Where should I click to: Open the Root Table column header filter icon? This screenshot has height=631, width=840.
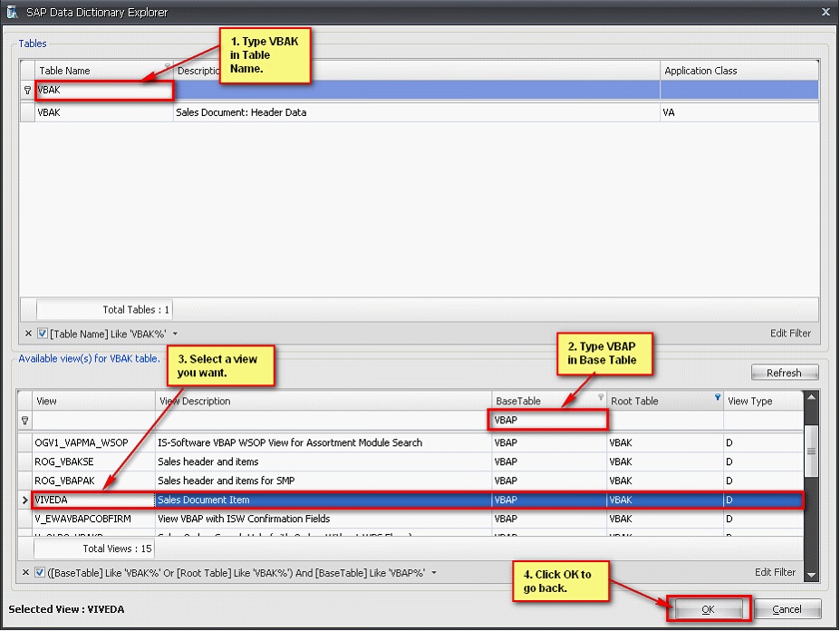(718, 397)
